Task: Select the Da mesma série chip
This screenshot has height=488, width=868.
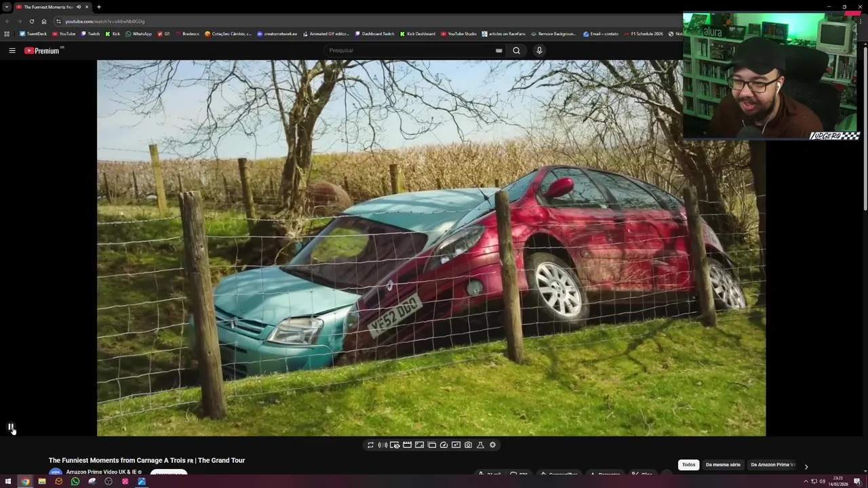Action: 723,465
